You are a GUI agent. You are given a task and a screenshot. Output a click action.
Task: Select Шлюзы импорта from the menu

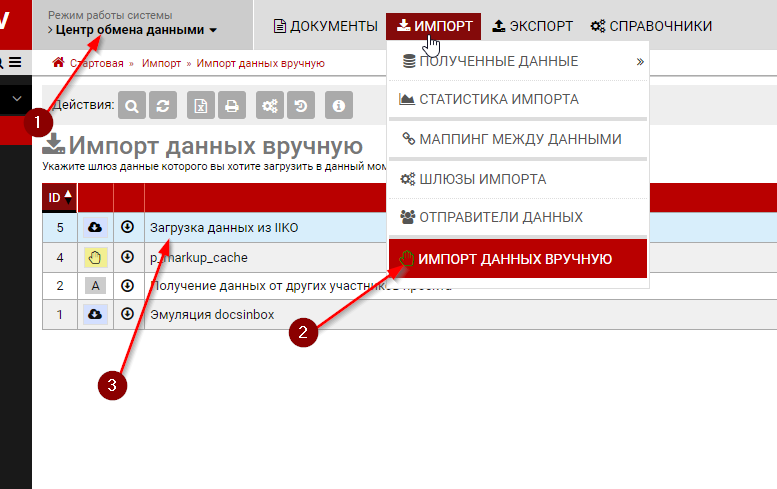pos(482,179)
